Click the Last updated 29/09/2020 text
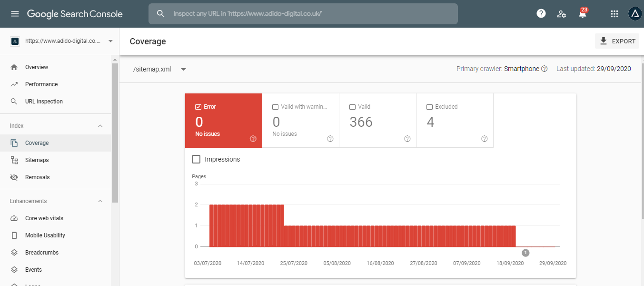The height and width of the screenshot is (286, 644). coord(594,69)
